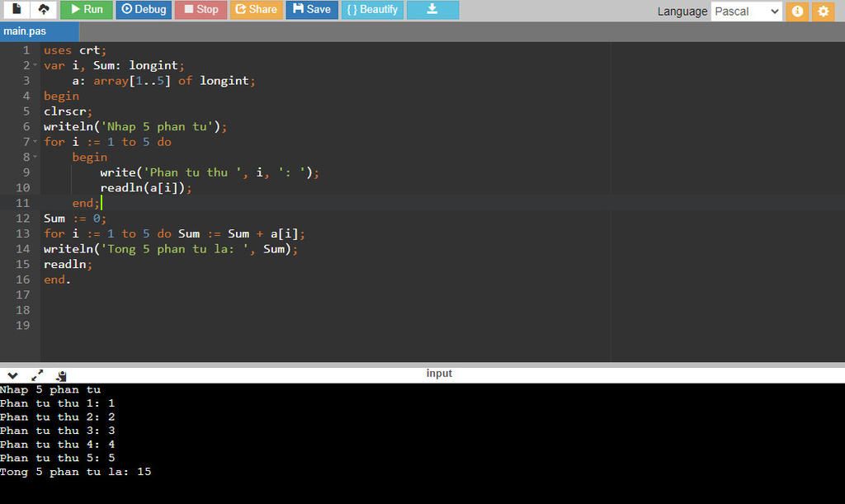Stop the running program

tap(201, 9)
